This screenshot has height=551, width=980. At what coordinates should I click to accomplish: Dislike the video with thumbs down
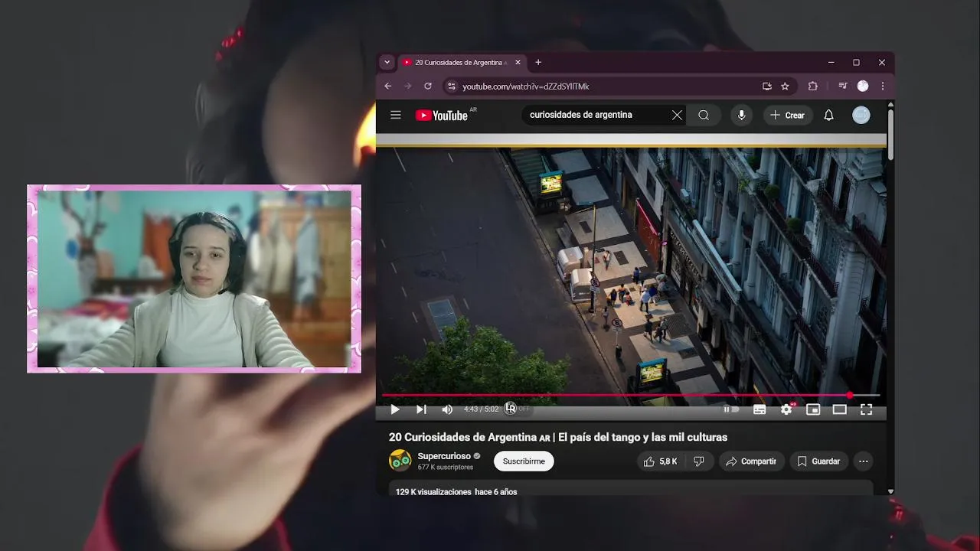[x=698, y=461]
